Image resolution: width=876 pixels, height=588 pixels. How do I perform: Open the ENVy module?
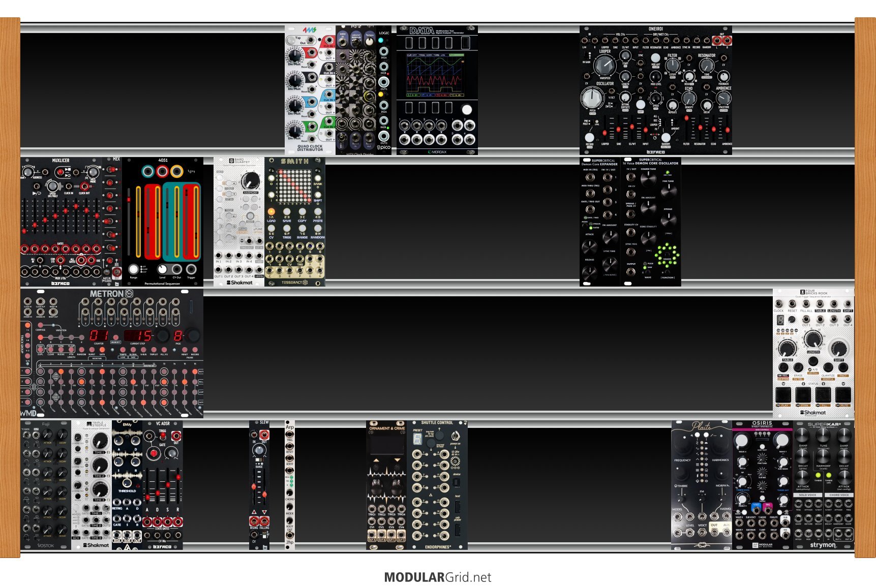pyautogui.click(x=127, y=485)
